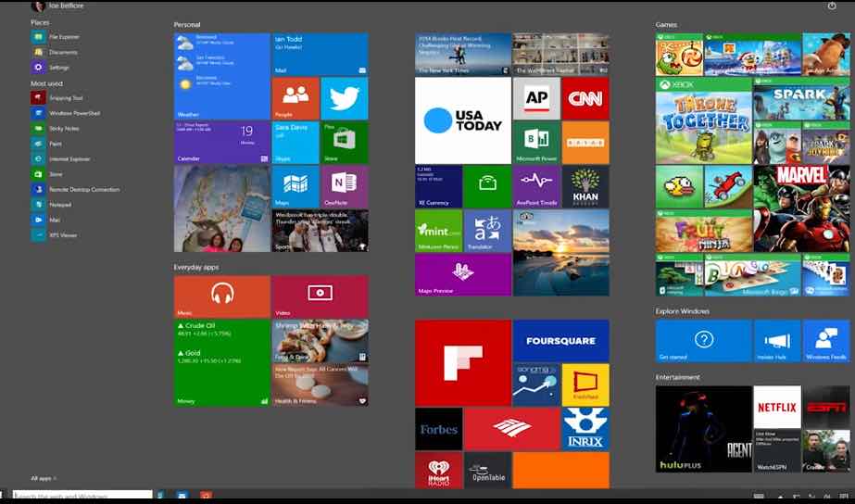
Task: Open the Maps Preview tile
Action: 463,275
